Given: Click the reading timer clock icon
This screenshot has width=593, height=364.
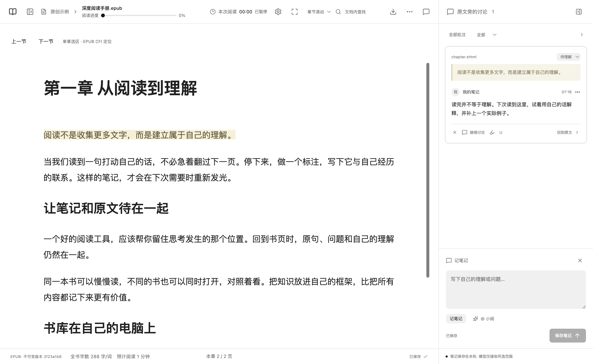Looking at the screenshot, I should click(x=213, y=11).
